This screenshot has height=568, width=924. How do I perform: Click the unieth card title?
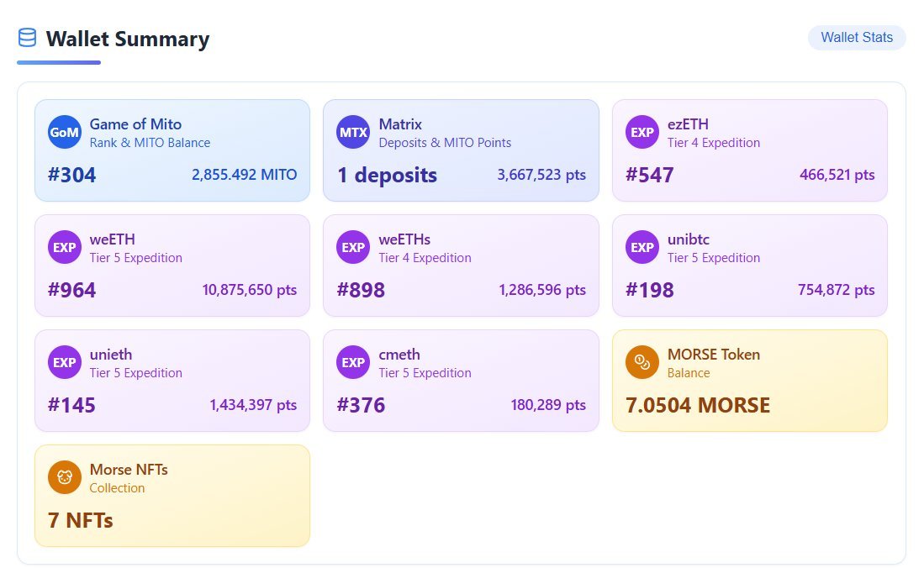click(x=111, y=354)
